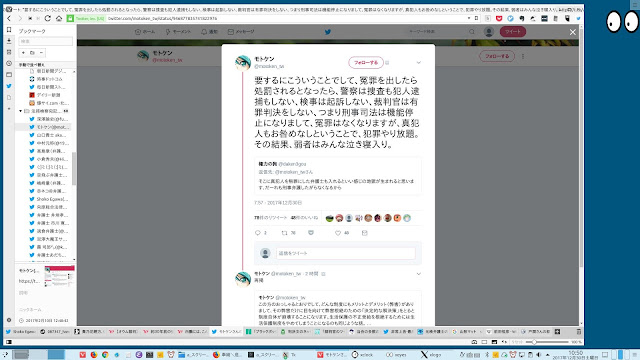
Task: Add a new web panel with plus icon
Action: (9, 109)
